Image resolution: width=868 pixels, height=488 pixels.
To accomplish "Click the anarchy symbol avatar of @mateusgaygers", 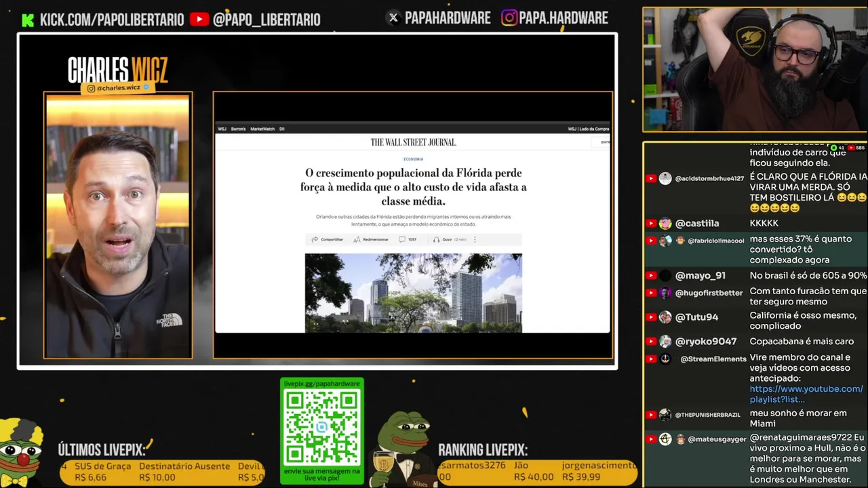I will tap(665, 439).
